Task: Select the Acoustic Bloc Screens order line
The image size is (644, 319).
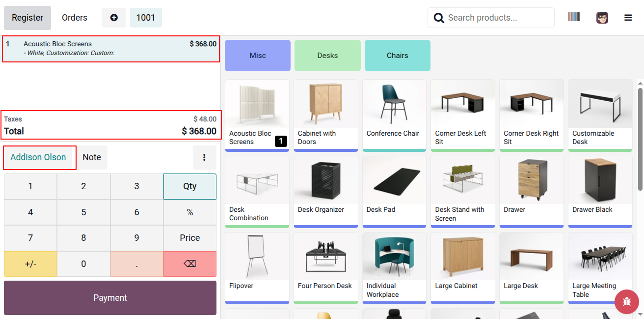Action: click(111, 49)
